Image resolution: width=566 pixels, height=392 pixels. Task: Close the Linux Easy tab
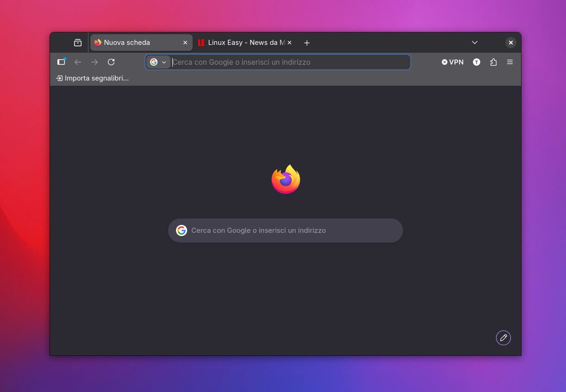(x=289, y=43)
